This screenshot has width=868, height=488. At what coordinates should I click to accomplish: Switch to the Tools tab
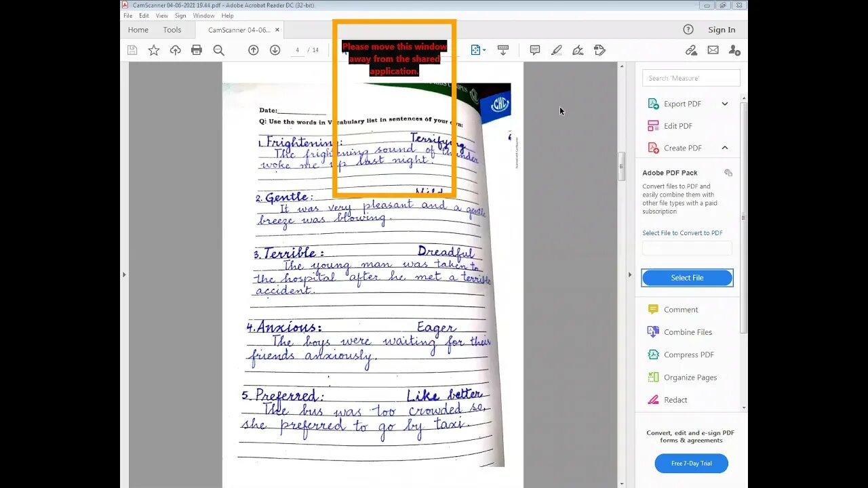(x=172, y=30)
